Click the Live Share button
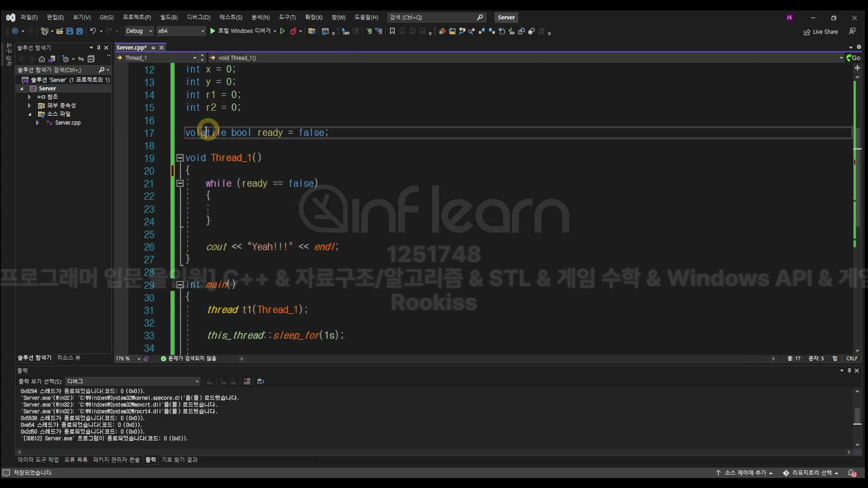 821,32
